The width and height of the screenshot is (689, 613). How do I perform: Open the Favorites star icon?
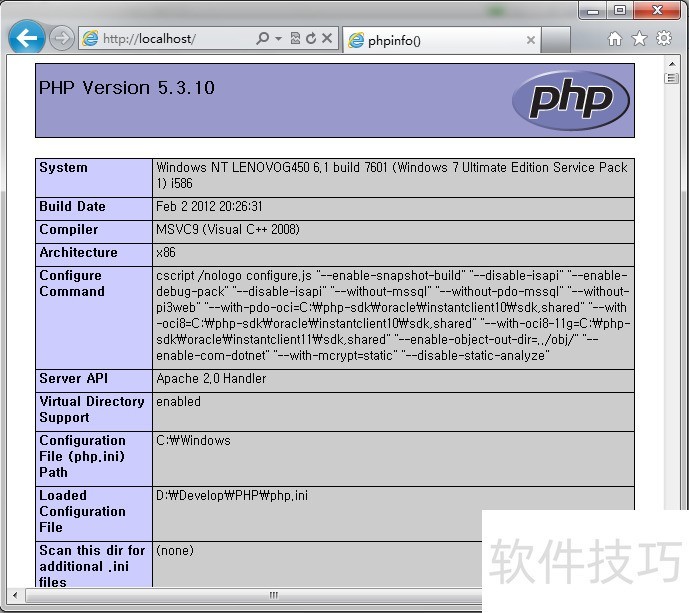click(x=639, y=39)
